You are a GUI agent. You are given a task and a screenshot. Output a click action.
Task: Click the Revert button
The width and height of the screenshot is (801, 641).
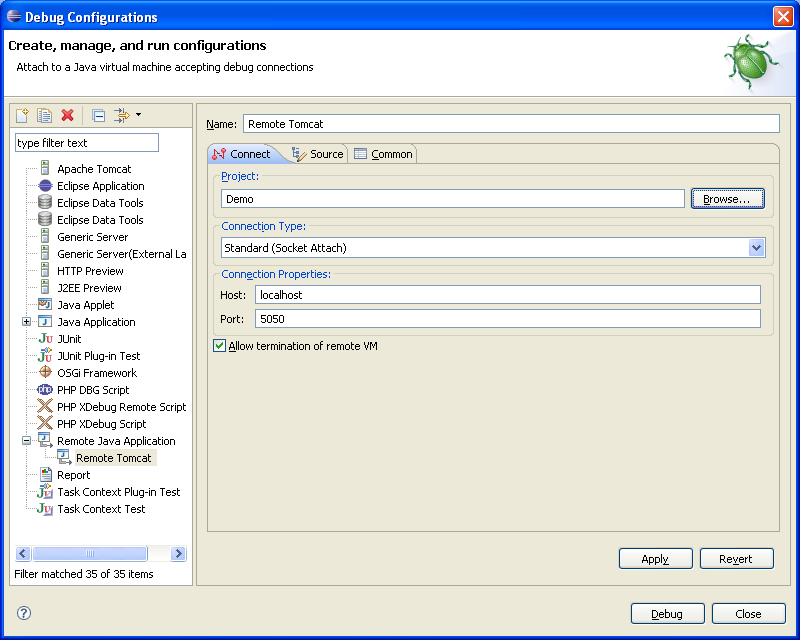(x=736, y=559)
